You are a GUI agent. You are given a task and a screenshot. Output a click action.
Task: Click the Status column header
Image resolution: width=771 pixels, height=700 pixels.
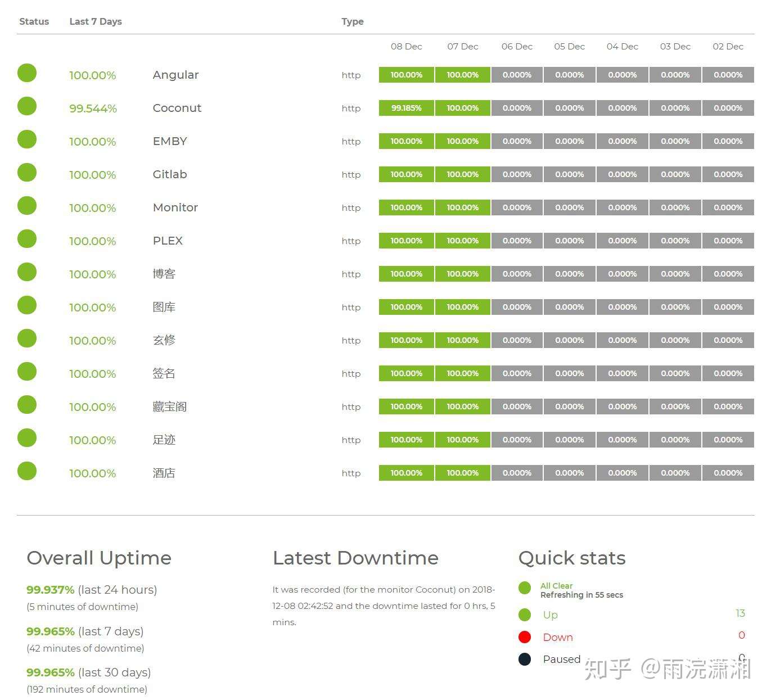(x=34, y=21)
